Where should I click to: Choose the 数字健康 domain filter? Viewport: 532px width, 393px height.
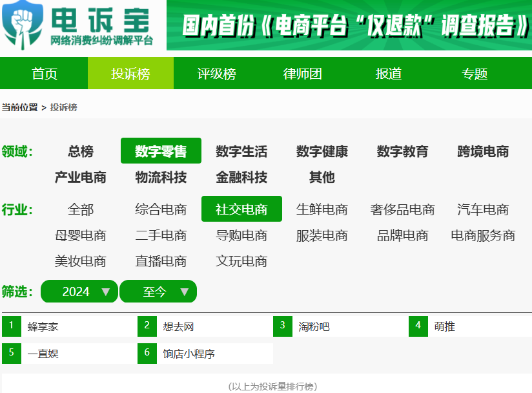[x=322, y=151]
